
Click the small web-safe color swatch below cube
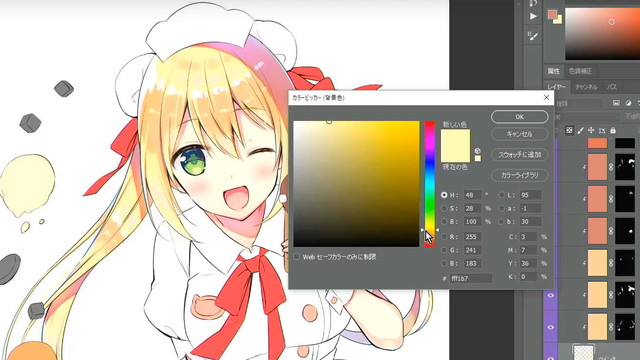point(478,158)
